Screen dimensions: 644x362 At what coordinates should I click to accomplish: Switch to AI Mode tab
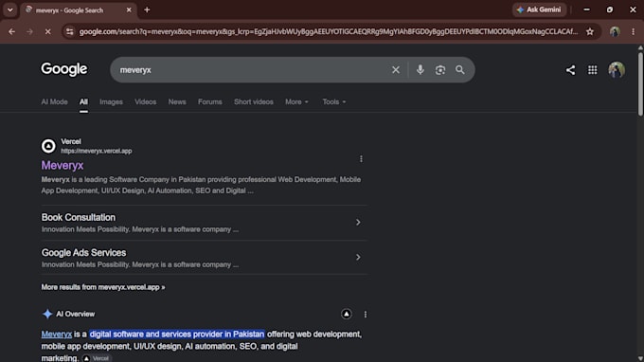pyautogui.click(x=54, y=102)
